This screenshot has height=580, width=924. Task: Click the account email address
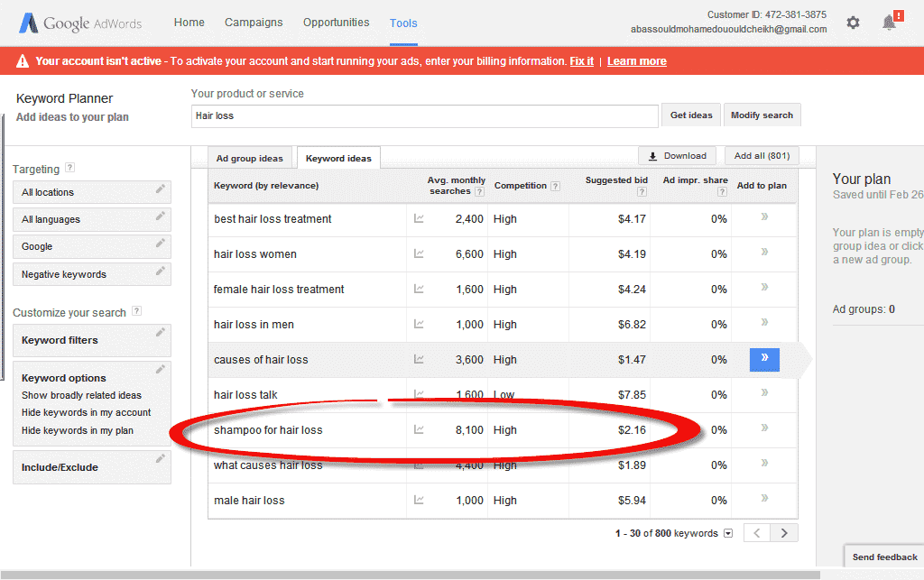[x=728, y=29]
